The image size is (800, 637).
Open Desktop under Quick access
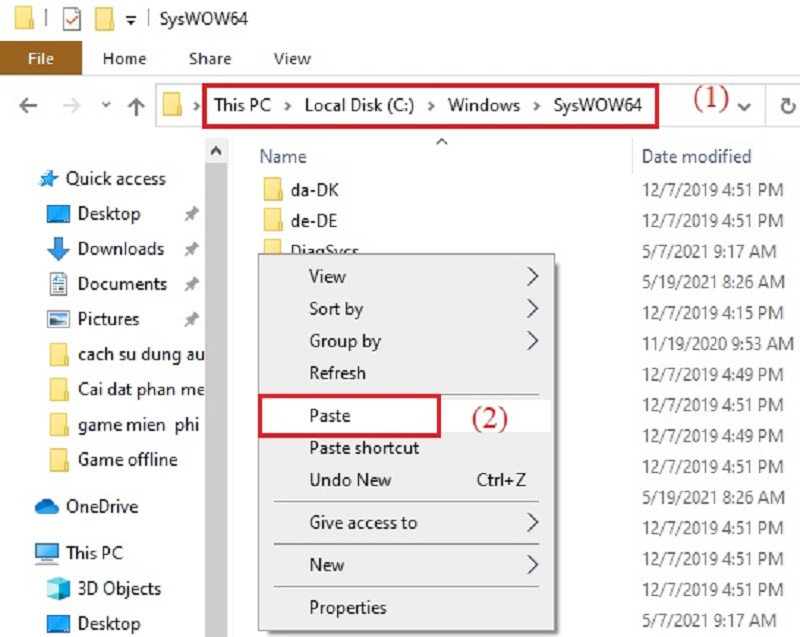[109, 214]
